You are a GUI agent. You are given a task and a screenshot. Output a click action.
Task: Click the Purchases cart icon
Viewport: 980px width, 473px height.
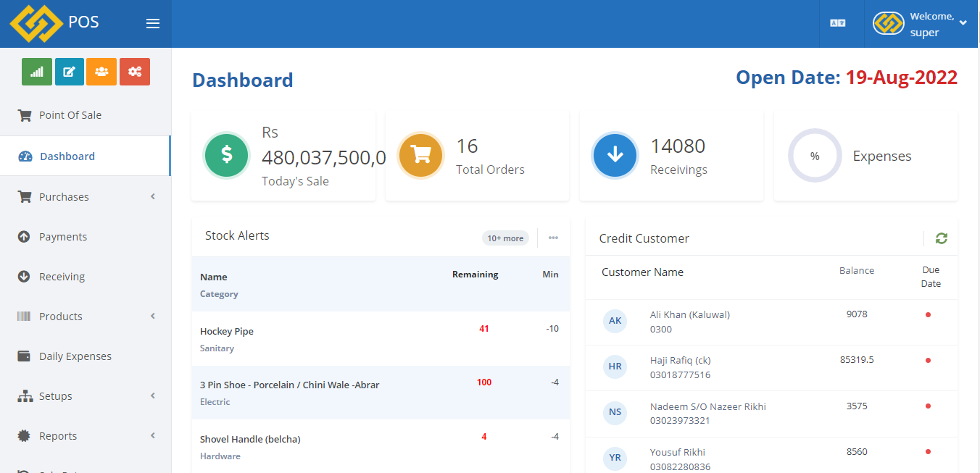(x=25, y=197)
